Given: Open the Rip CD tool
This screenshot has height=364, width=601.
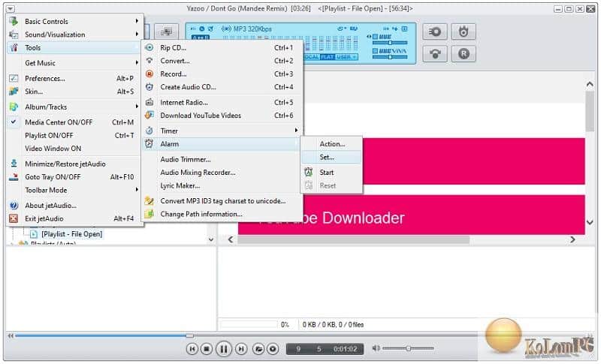Looking at the screenshot, I should point(222,48).
